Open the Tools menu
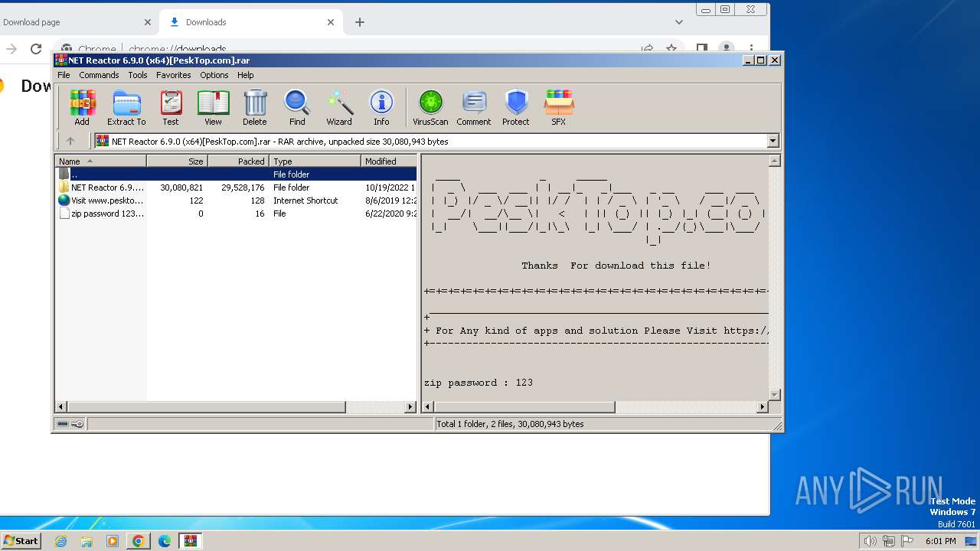 [x=138, y=75]
